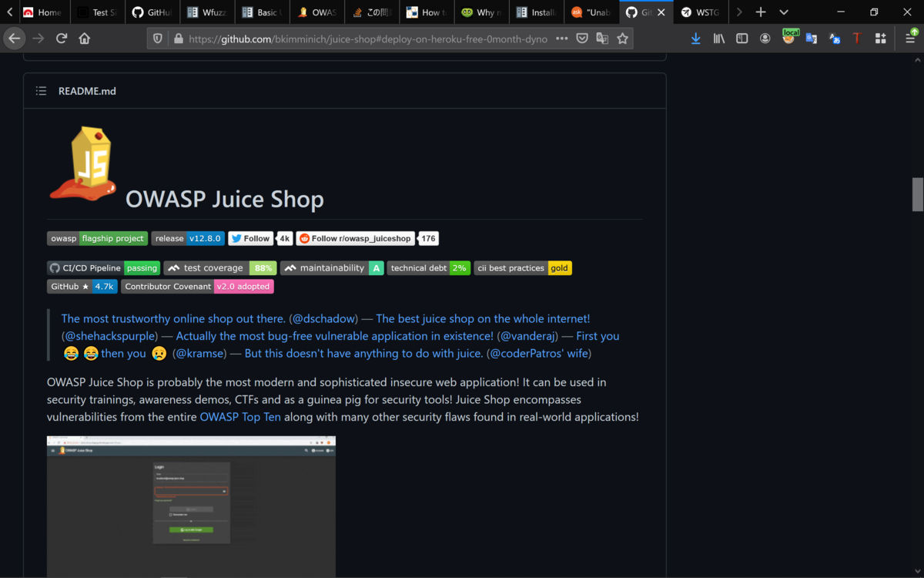Open the release v12.8.0 badge
Viewport: 924px width, 578px height.
(188, 239)
